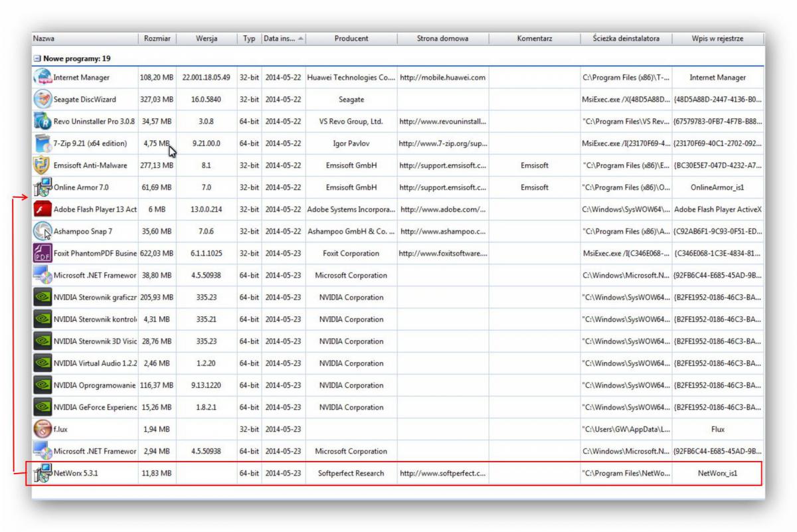Screen dimensions: 797x532
Task: Click the OnlineArmor_is1 registry entry
Action: [x=718, y=187]
